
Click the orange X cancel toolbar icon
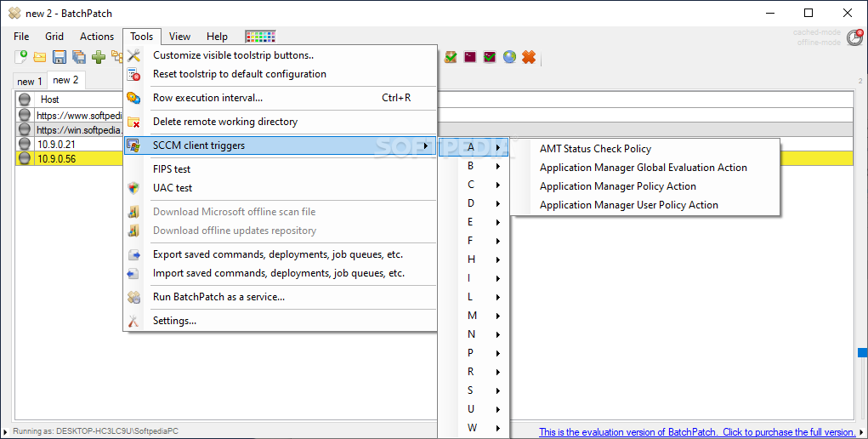pos(529,56)
